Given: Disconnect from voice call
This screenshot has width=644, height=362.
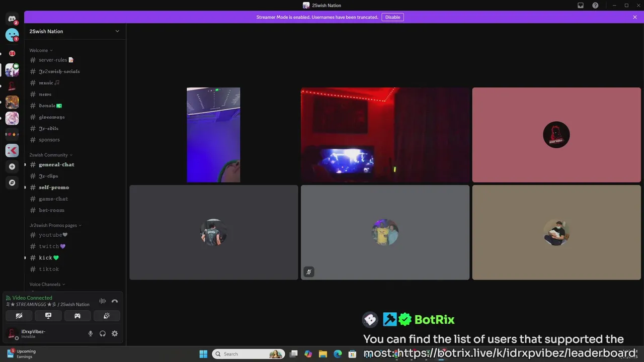Looking at the screenshot, I should click(115, 301).
